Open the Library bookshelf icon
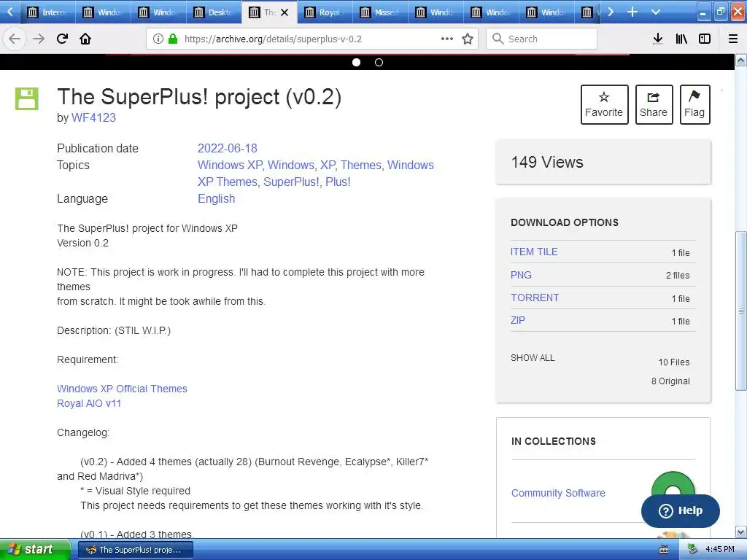The image size is (747, 560). pos(681,39)
